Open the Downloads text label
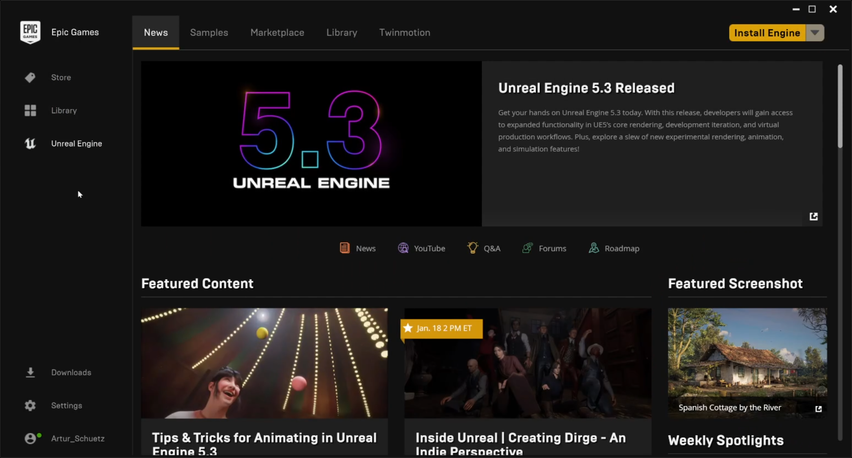This screenshot has height=458, width=852. (x=71, y=373)
